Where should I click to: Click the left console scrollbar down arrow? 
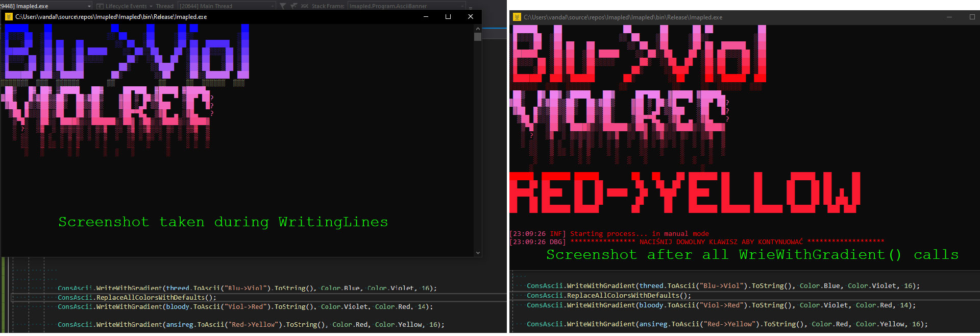point(478,252)
